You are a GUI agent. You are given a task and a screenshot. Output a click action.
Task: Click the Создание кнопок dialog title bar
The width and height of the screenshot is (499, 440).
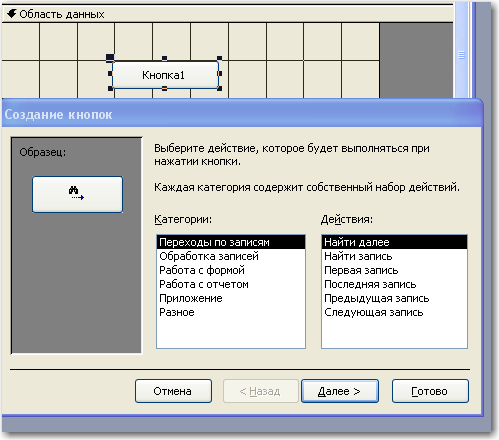click(x=242, y=114)
